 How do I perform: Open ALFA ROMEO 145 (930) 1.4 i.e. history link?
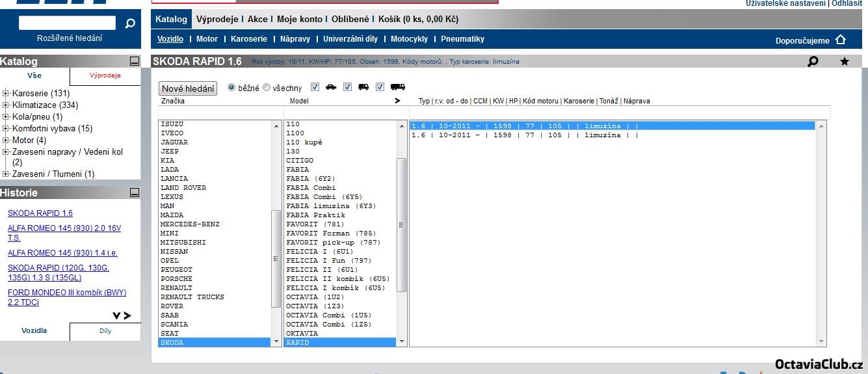62,253
